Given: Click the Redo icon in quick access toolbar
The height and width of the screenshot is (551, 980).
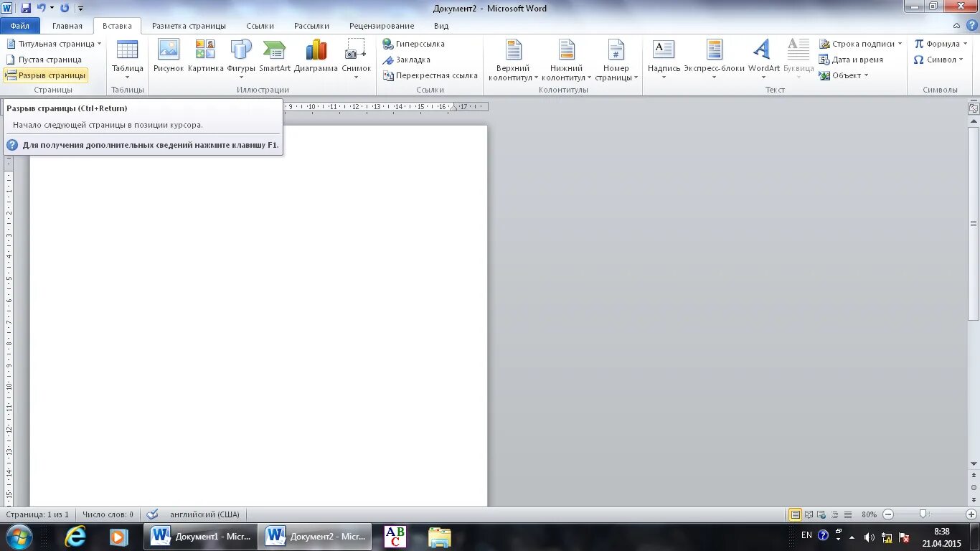Looking at the screenshot, I should tap(65, 8).
